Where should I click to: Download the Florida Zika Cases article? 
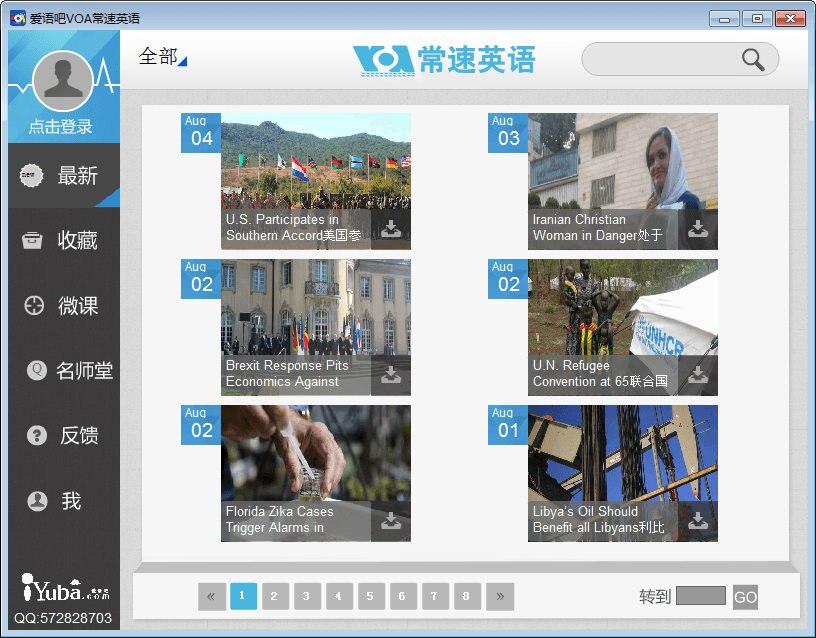[x=391, y=521]
